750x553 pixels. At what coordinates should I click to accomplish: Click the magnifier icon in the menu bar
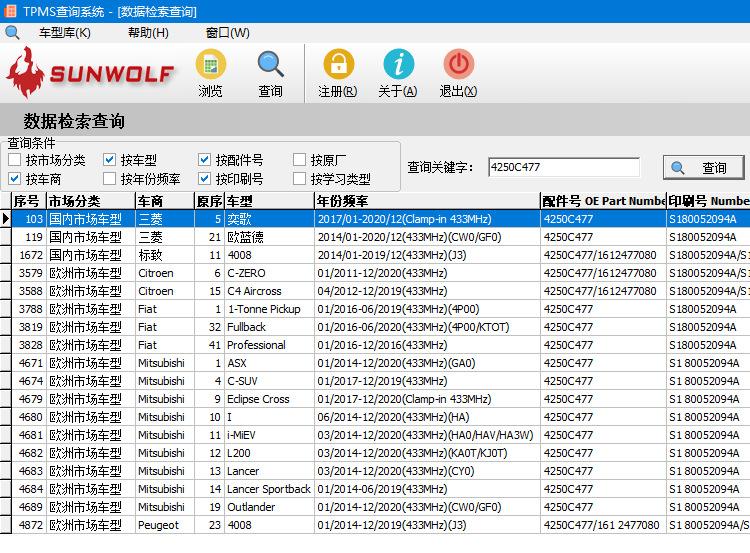[12, 32]
